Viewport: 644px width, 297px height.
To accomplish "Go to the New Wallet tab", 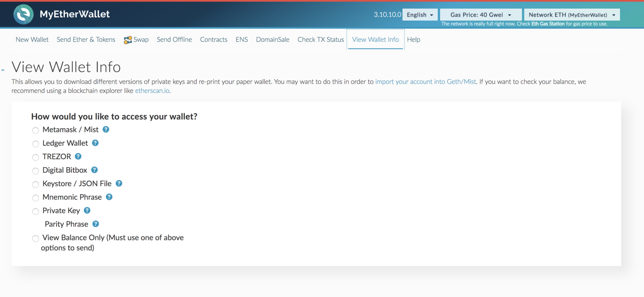I will pos(32,40).
